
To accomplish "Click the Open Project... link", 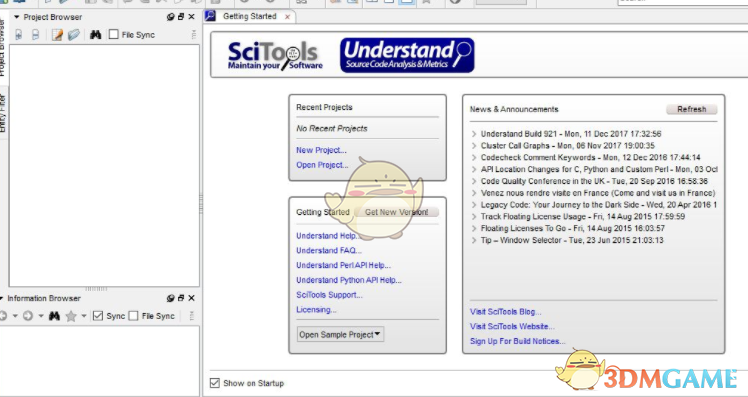I will pos(322,165).
